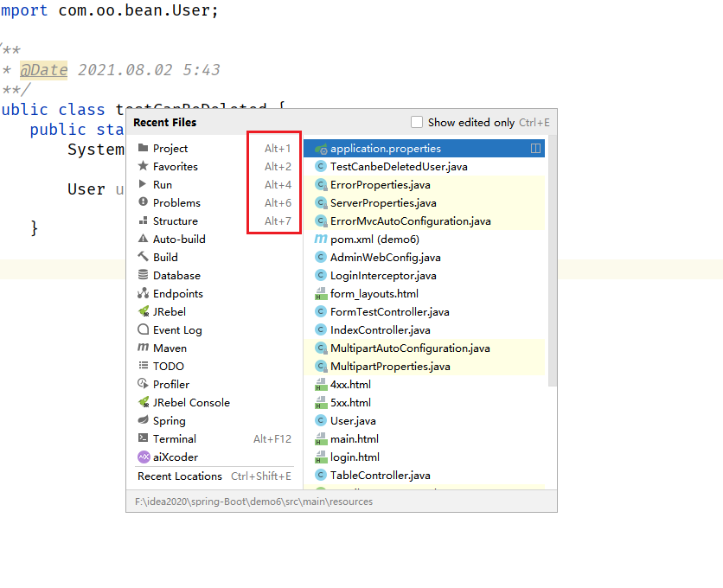The height and width of the screenshot is (588, 723).
Task: Click the recent files list scrollbar
Action: tap(550, 259)
